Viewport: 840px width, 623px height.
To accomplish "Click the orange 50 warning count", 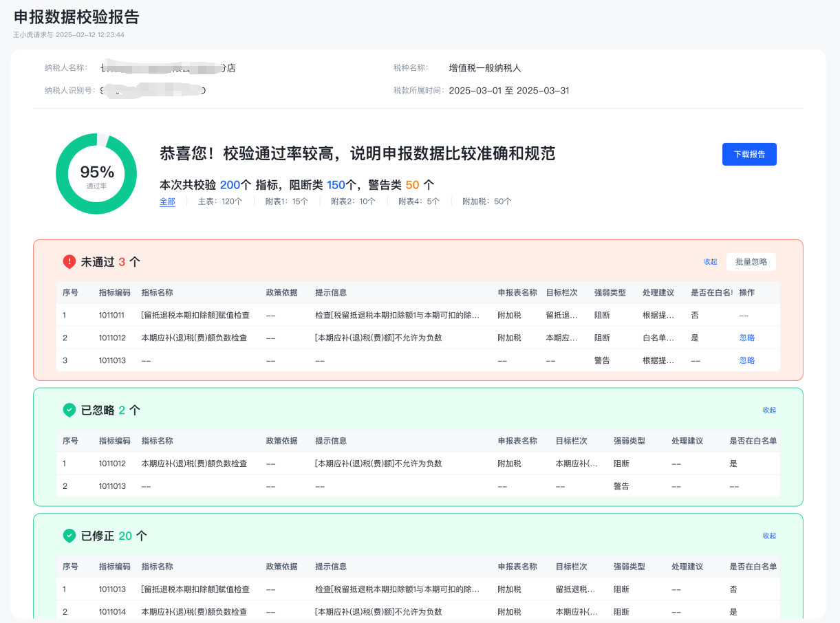I will tap(412, 185).
